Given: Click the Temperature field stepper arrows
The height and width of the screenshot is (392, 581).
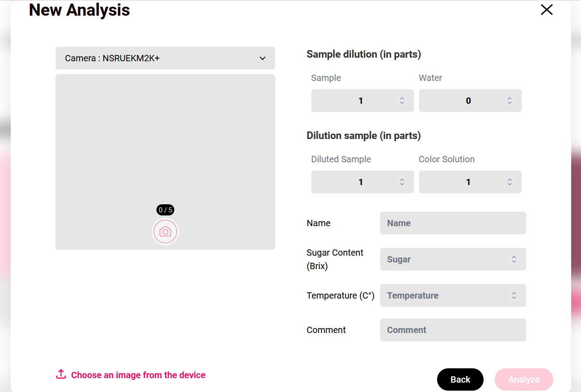Looking at the screenshot, I should point(514,295).
